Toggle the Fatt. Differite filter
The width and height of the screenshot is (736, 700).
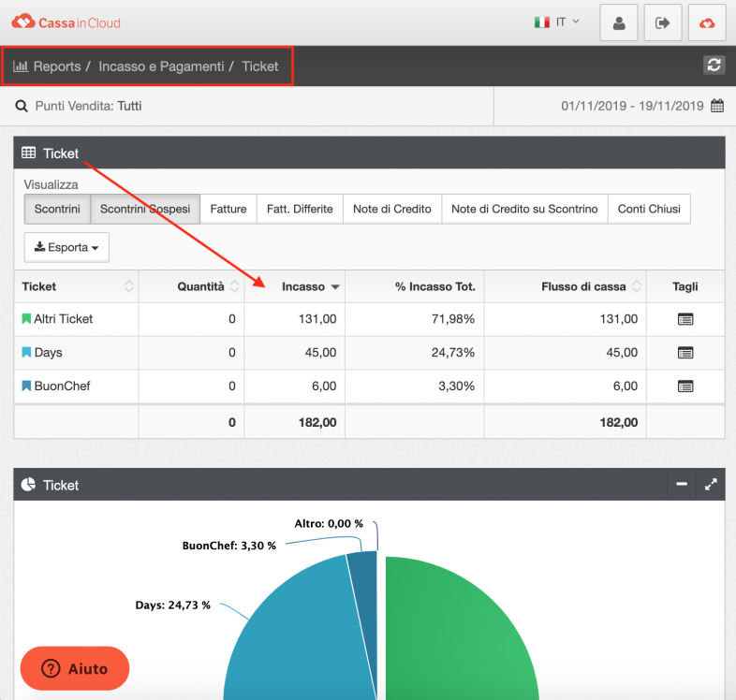click(x=300, y=209)
